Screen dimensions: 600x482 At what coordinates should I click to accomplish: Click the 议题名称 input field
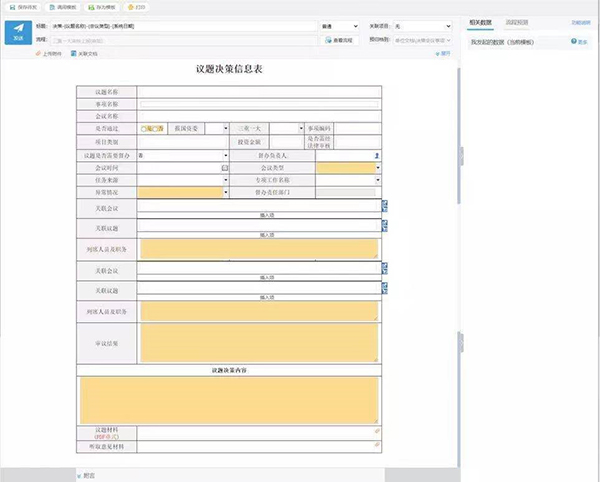coord(259,92)
